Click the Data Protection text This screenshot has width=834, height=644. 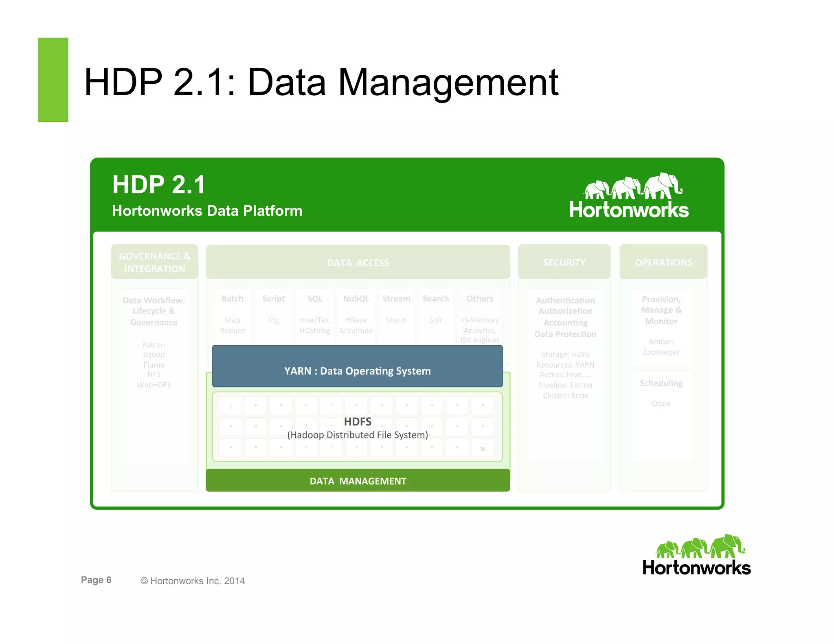[565, 334]
